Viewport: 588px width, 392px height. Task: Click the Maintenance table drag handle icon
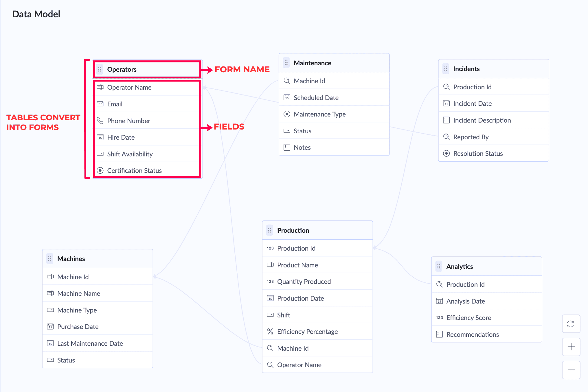point(286,63)
